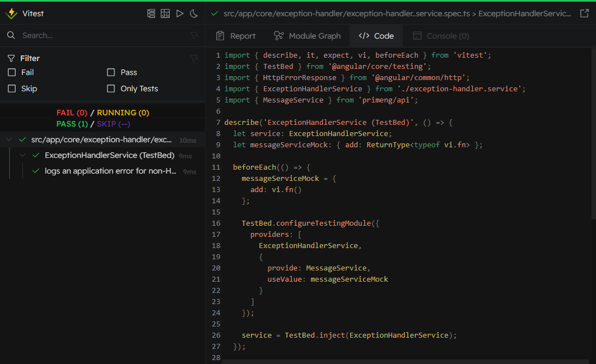Image resolution: width=596 pixels, height=364 pixels.
Task: Click the Only Tests label
Action: pos(139,88)
